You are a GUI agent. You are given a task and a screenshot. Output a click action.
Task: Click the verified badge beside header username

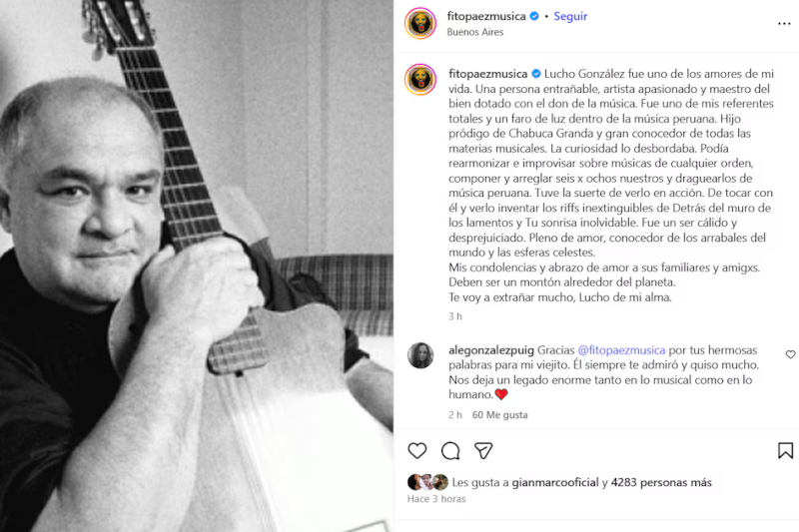pos(534,16)
